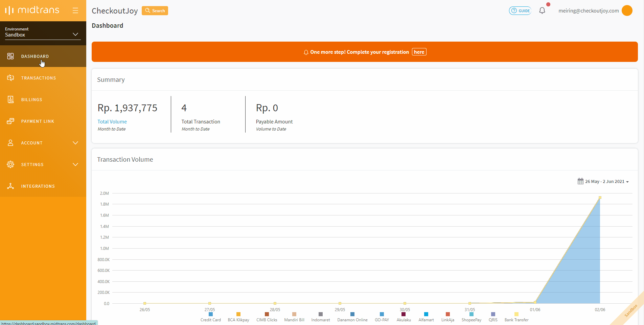
Task: Open Account menu item
Action: [43, 143]
